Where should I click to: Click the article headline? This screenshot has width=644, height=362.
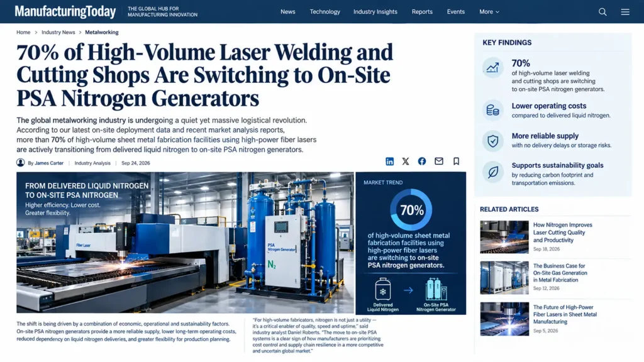click(x=204, y=75)
